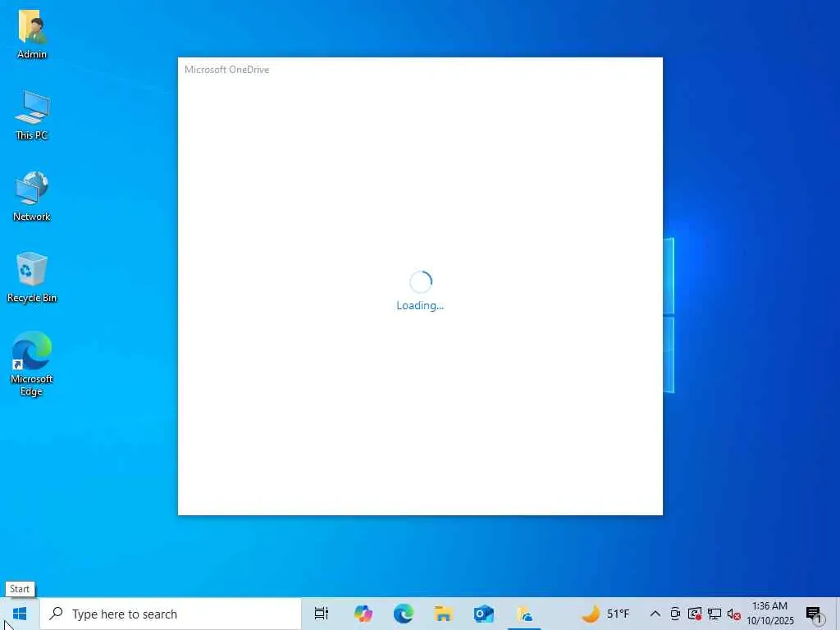Image resolution: width=840 pixels, height=630 pixels.
Task: Launch Copilot from the taskbar
Action: pyautogui.click(x=363, y=614)
